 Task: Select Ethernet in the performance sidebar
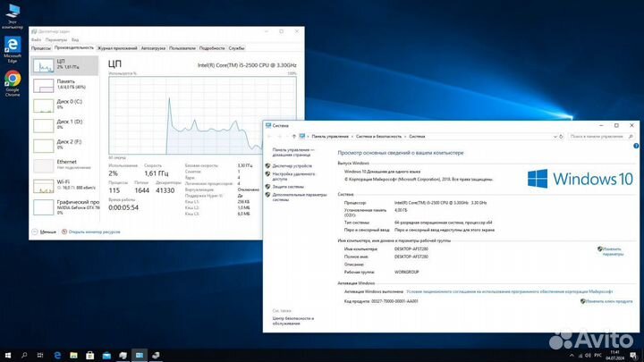coord(64,166)
